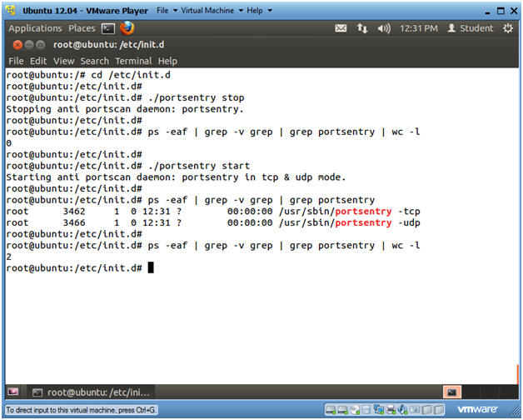Screen dimensions: 523x420
Task: Click 'Starting anti portscan daemon' output line
Action: coord(176,177)
